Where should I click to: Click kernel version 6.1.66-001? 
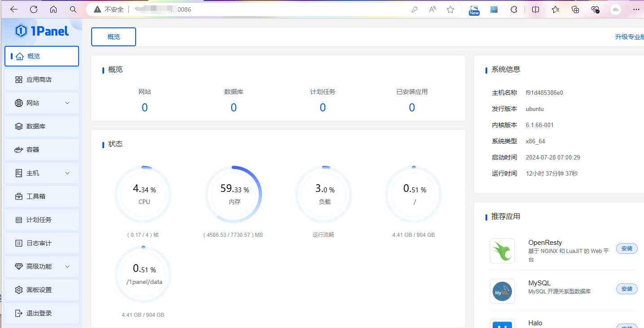[x=541, y=125]
